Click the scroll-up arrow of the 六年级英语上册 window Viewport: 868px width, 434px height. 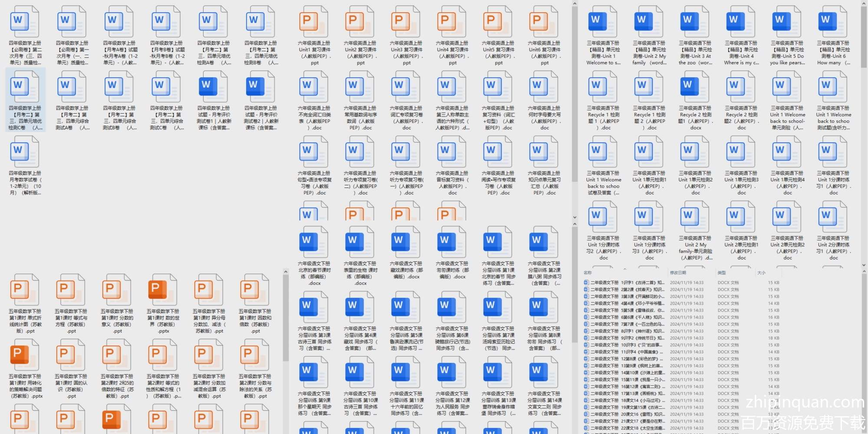tap(575, 3)
